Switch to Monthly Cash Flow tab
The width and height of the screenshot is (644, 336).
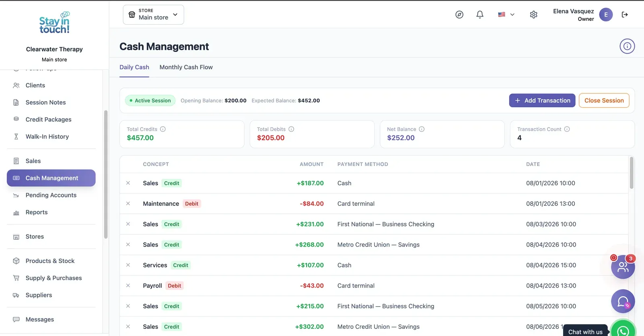point(186,67)
